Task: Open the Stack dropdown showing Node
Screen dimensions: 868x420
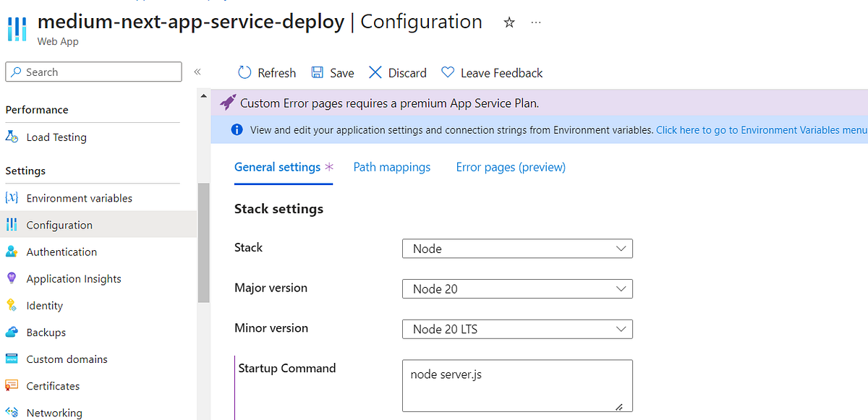Action: [517, 248]
